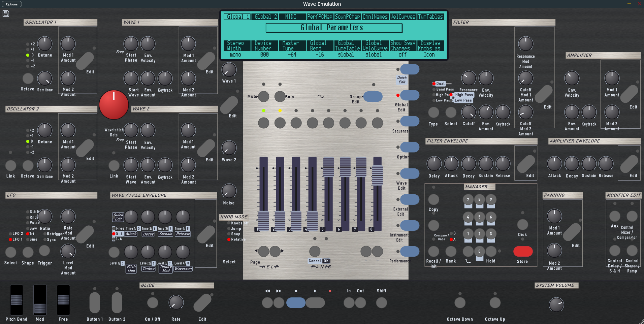The width and height of the screenshot is (644, 324).
Task: Click keypad number 7 in Manager
Action: click(x=468, y=199)
